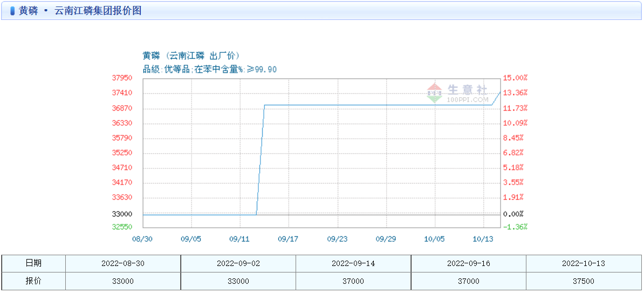
Task: Click the percent label 11.73%
Action: pos(516,108)
